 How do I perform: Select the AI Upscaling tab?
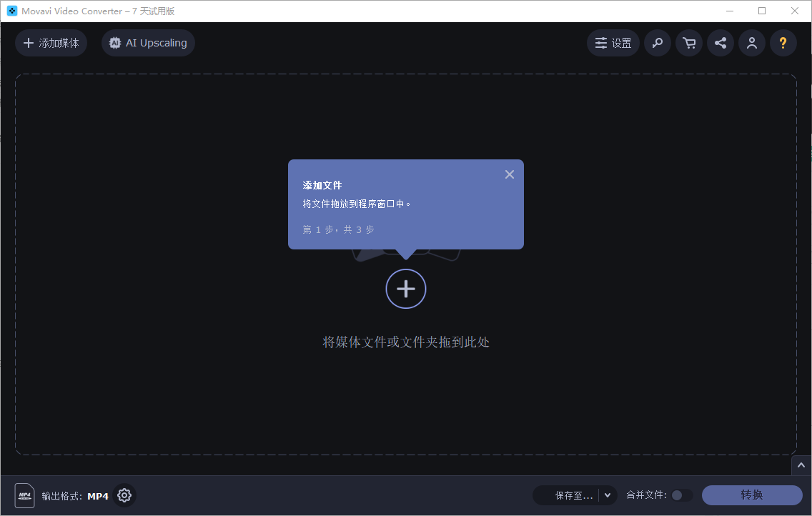[147, 43]
